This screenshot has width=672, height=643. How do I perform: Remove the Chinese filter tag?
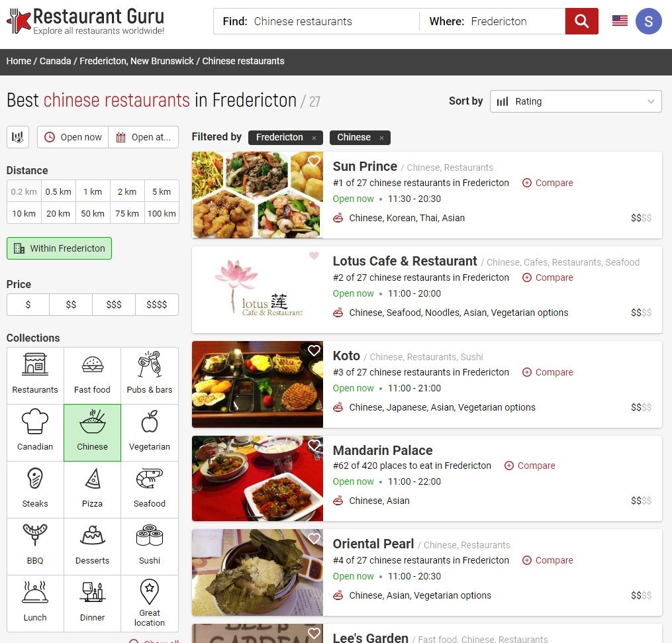[381, 138]
